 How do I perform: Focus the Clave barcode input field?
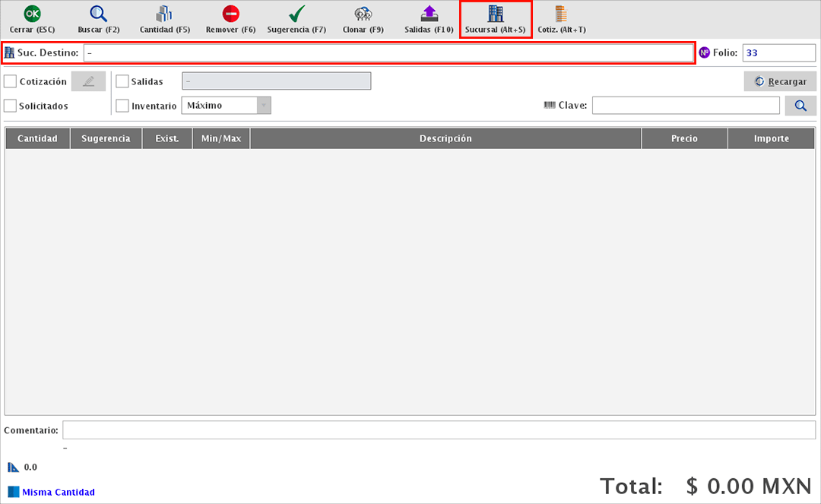[685, 106]
